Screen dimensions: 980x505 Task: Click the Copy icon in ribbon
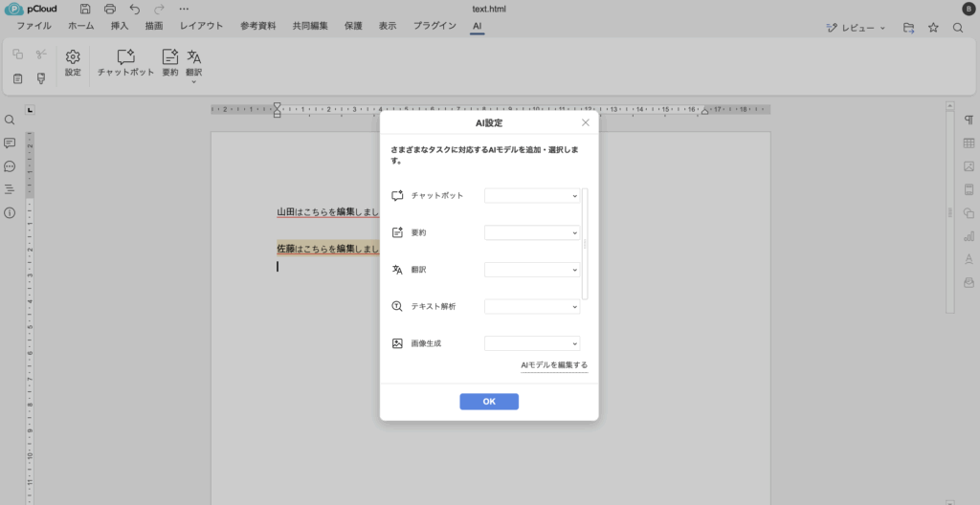(17, 55)
